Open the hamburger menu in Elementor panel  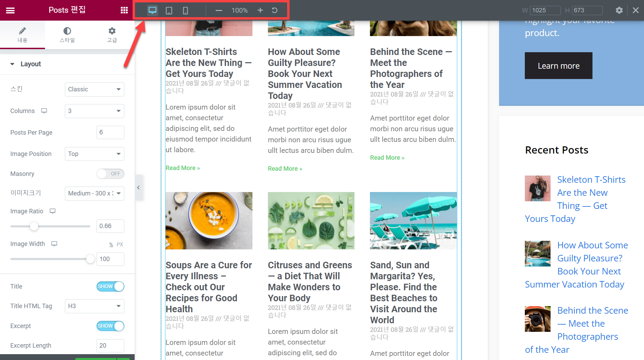point(10,10)
